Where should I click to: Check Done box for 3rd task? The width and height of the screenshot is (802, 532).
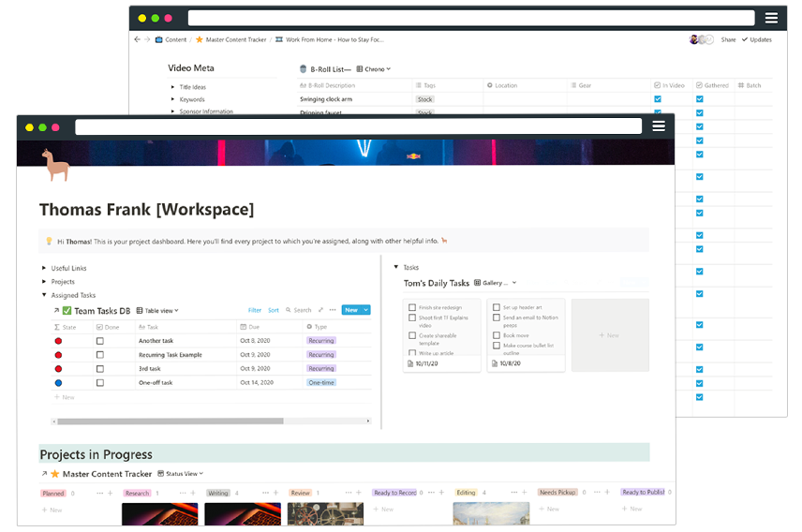(99, 369)
